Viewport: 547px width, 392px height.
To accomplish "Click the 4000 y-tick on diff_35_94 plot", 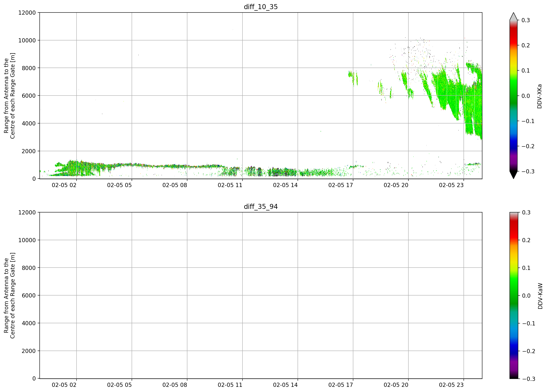I will point(29,323).
